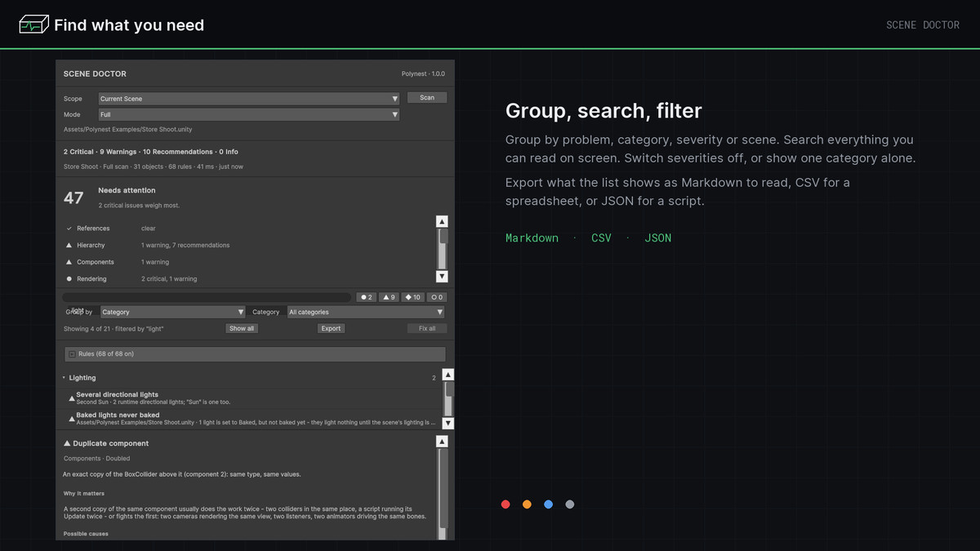Click the Hierarchy warning triangle icon
The image size is (980, 551).
(x=69, y=245)
